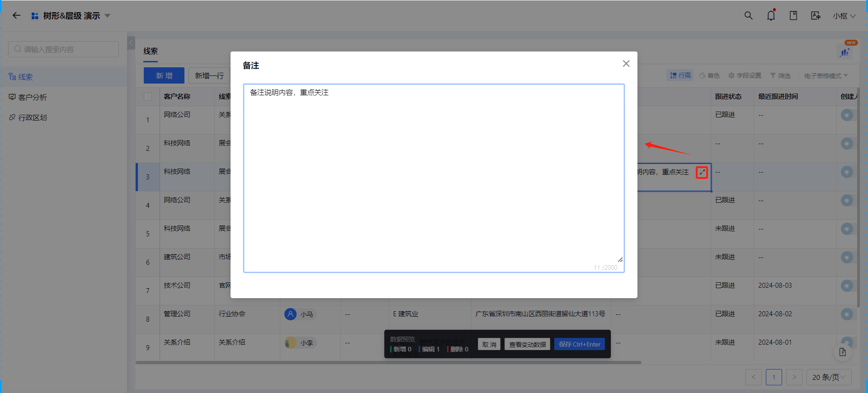
Task: Grab the textarea resize handle corner
Action: (620, 260)
